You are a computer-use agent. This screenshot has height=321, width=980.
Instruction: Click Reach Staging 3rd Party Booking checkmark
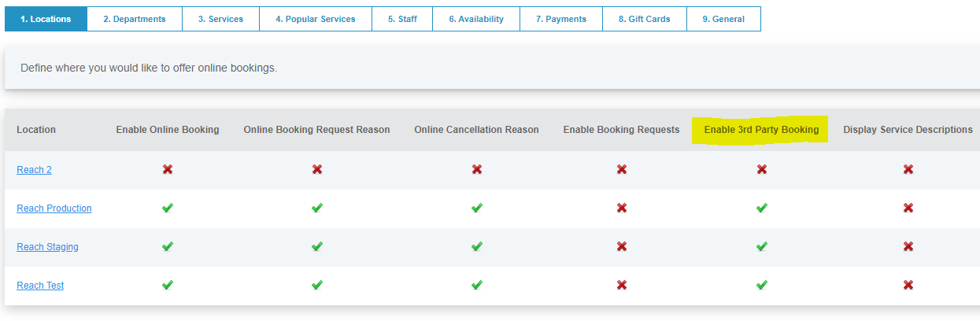(762, 246)
